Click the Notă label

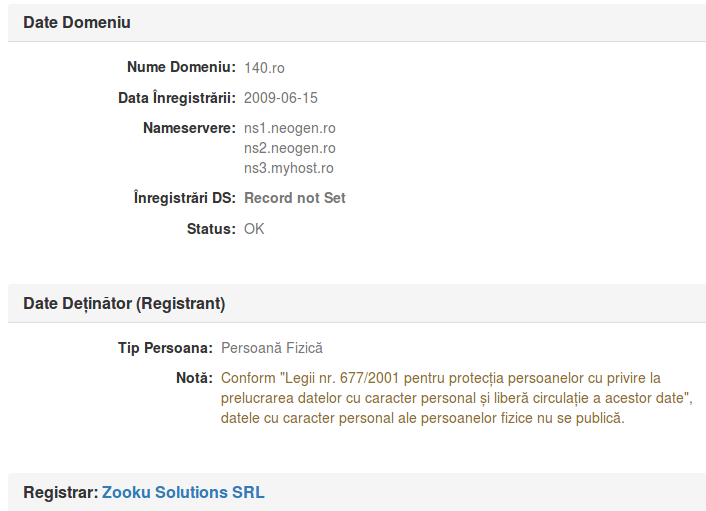click(195, 378)
